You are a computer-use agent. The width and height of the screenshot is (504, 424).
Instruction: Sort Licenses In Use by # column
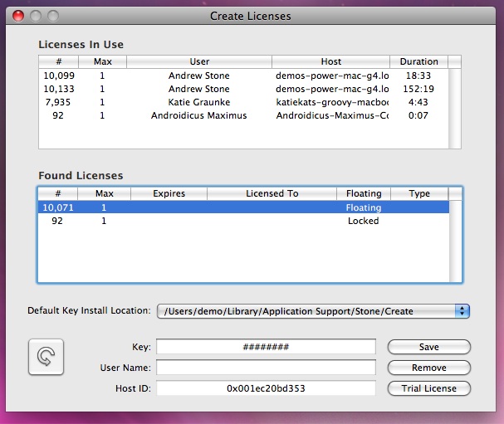click(58, 61)
